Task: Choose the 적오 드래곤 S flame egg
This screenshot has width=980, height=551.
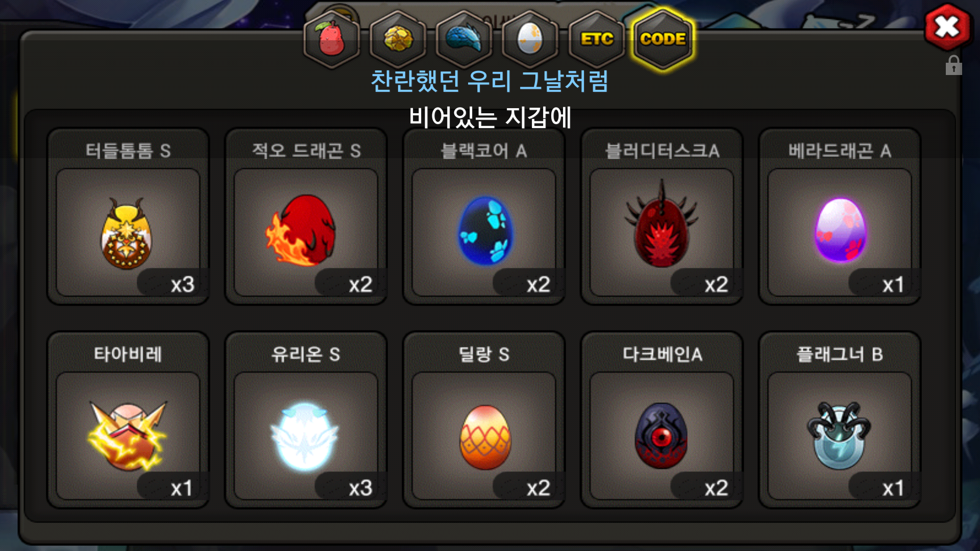Action: [306, 233]
